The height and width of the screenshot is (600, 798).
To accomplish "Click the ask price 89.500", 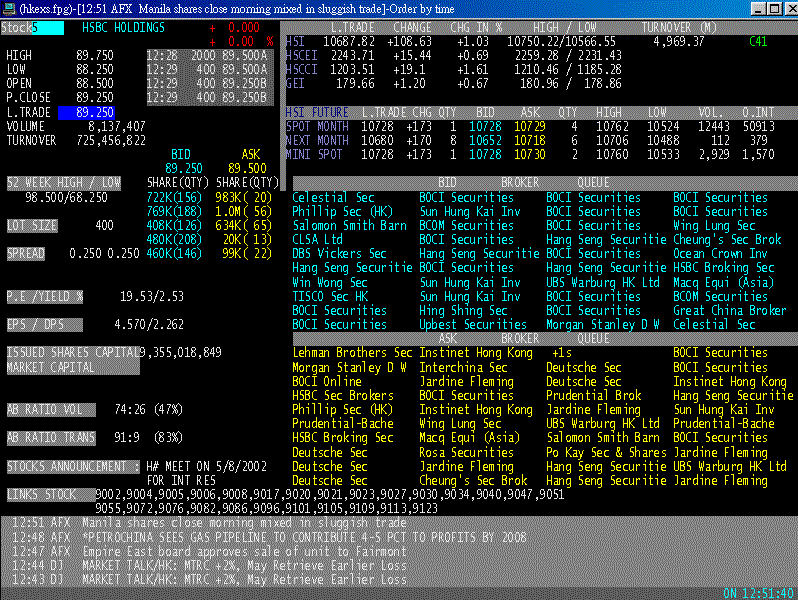I will pos(247,168).
